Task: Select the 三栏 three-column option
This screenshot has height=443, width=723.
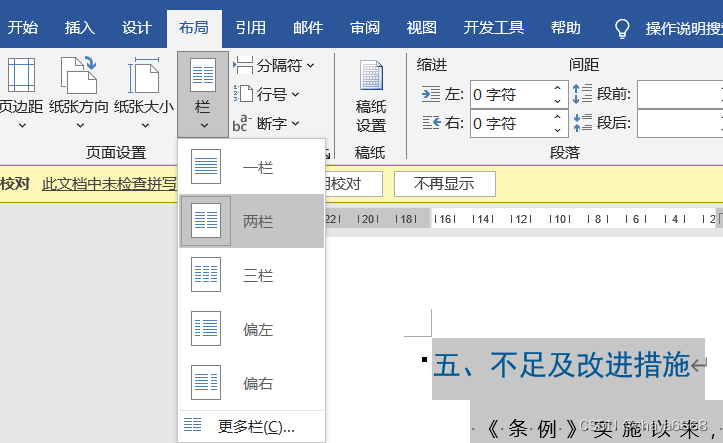Action: (251, 275)
